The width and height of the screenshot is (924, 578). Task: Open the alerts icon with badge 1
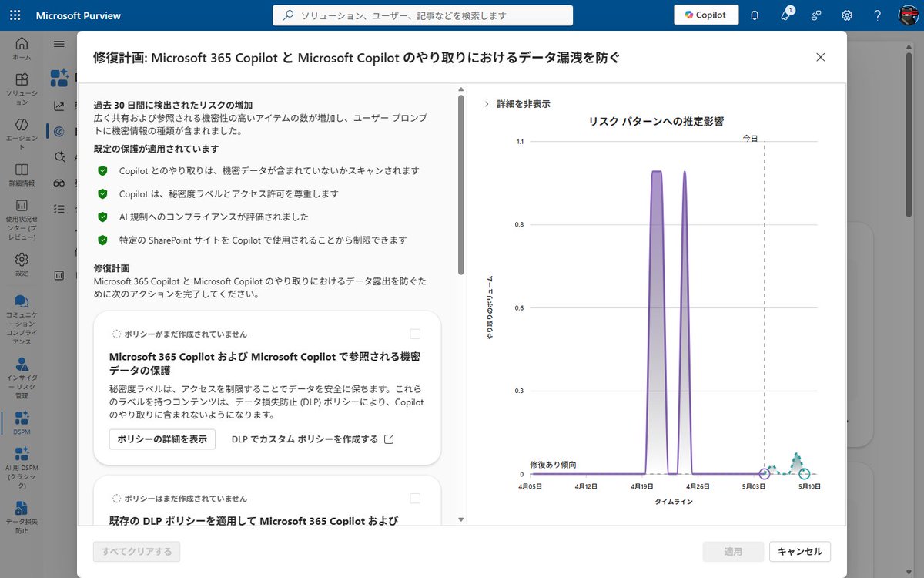pos(785,15)
